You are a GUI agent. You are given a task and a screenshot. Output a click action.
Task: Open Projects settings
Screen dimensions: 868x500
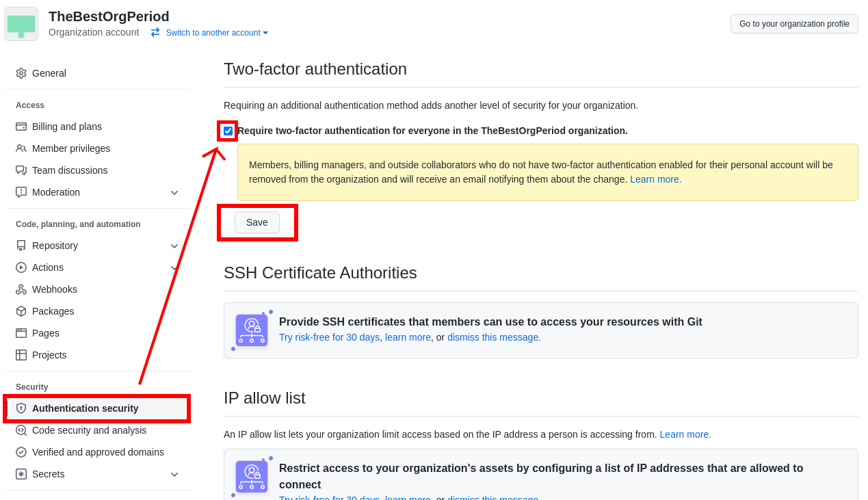[x=98, y=355]
